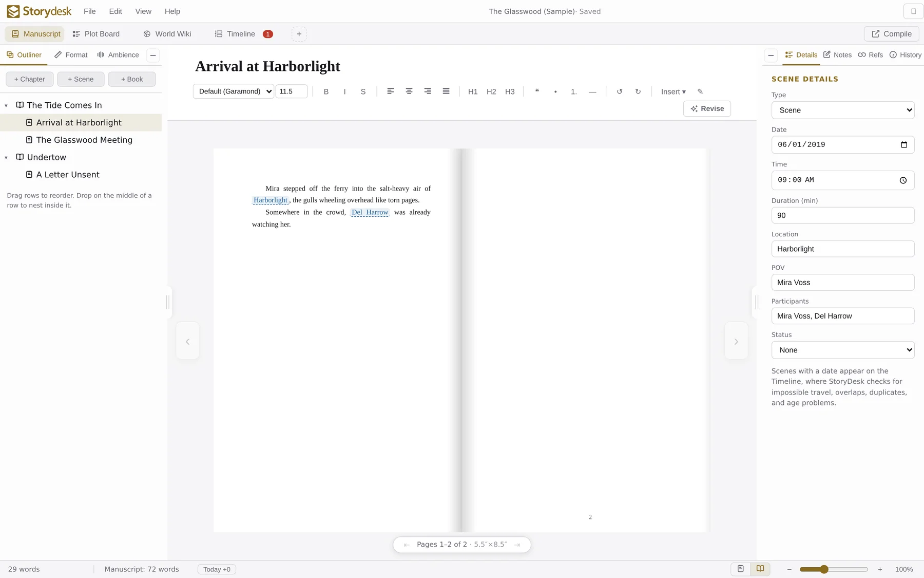
Task: Collapse the Undertow chapter
Action: coord(6,158)
